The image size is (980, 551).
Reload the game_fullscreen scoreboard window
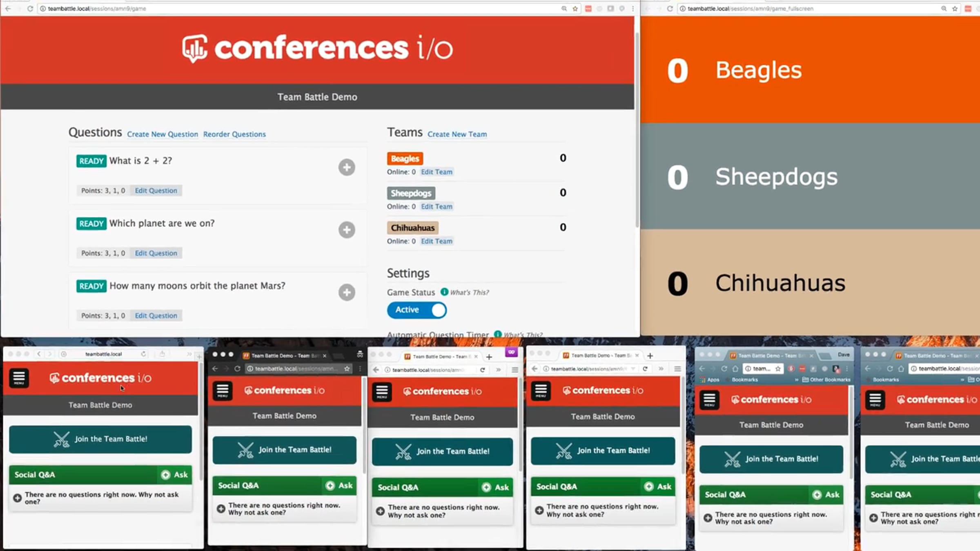coord(670,9)
